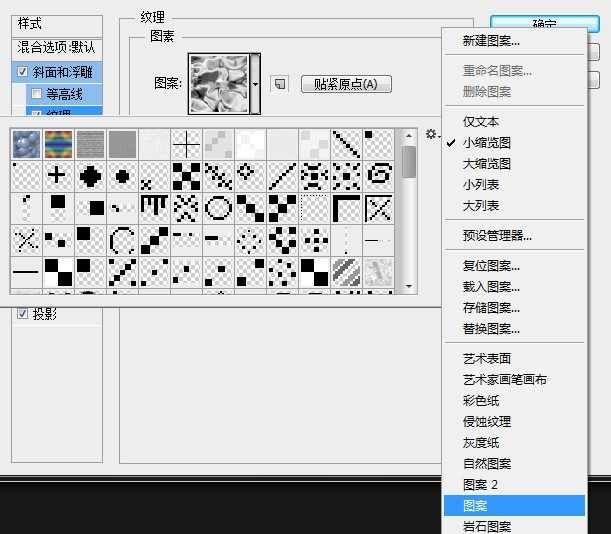
Task: Choose the bold plus sign pattern
Action: pos(58,176)
